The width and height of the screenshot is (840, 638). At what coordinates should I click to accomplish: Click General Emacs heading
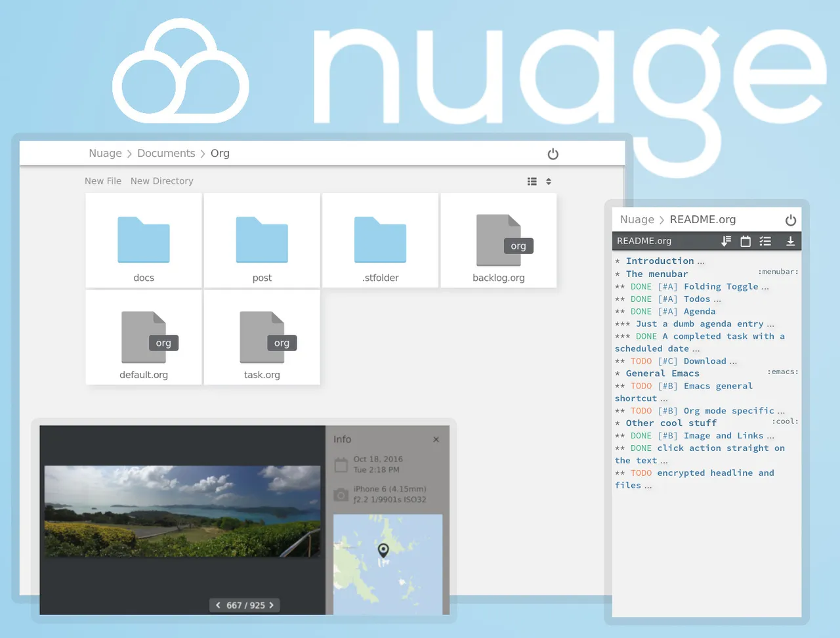663,373
